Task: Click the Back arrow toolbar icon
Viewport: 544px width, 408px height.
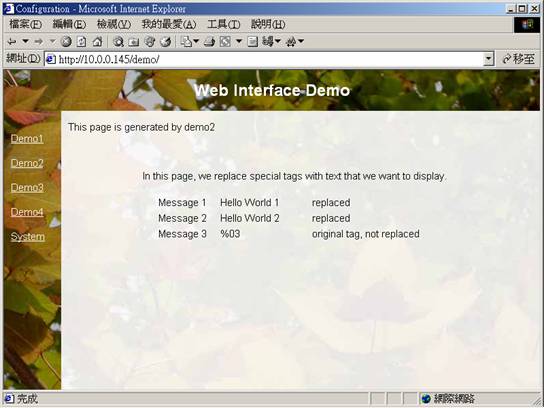Action: click(x=12, y=42)
